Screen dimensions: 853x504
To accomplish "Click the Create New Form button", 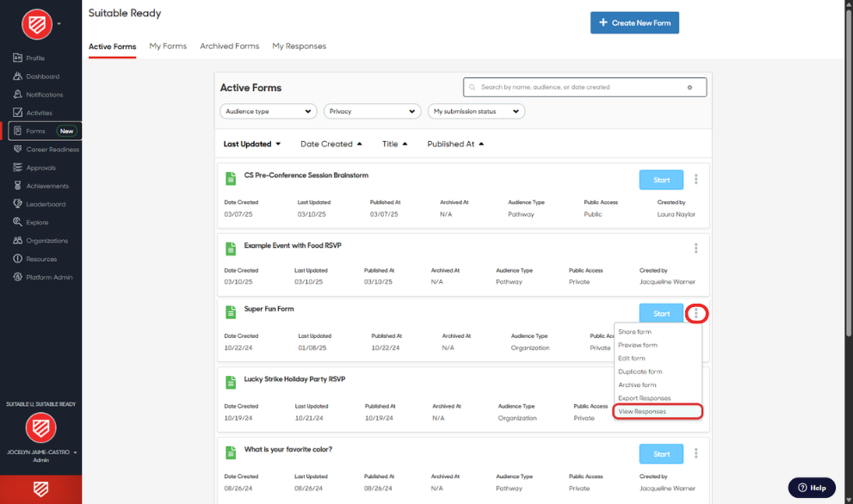I will (634, 23).
